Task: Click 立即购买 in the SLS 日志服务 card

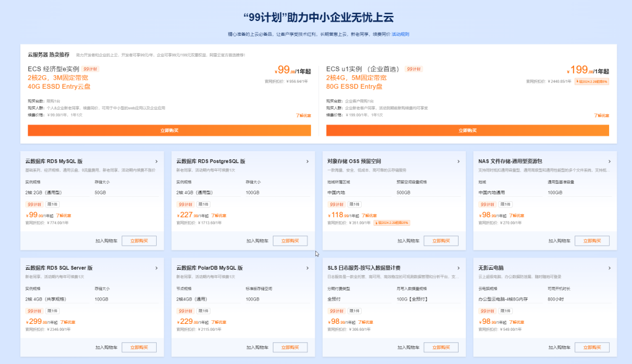Action: [441, 347]
